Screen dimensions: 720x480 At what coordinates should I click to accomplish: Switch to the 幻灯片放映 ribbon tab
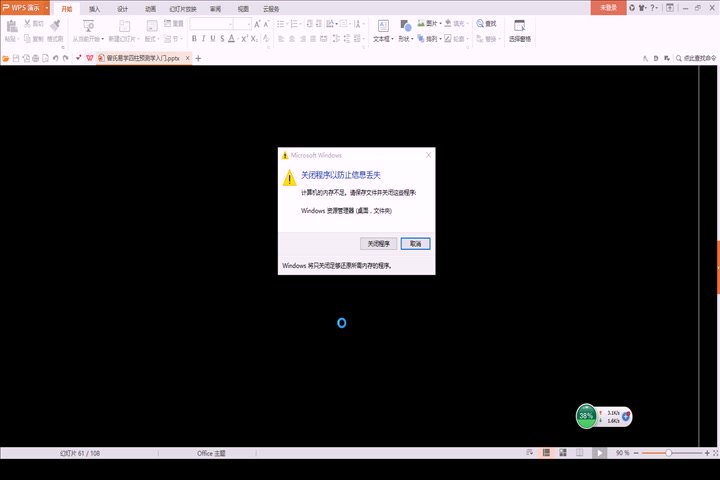(183, 9)
